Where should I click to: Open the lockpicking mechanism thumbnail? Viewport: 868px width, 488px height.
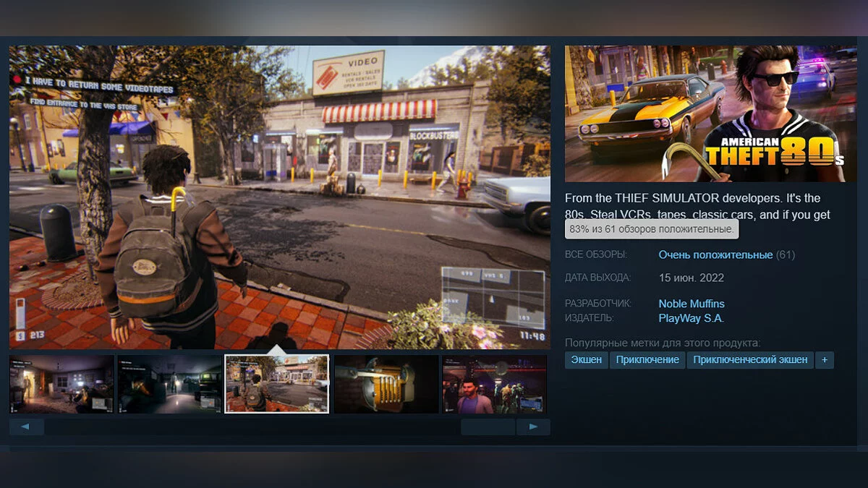pos(386,384)
